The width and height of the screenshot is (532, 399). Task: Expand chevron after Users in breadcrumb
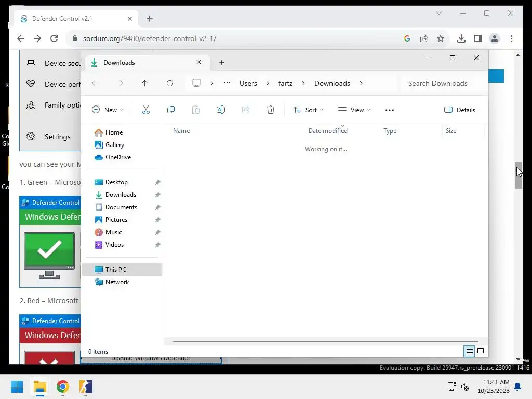tap(268, 83)
